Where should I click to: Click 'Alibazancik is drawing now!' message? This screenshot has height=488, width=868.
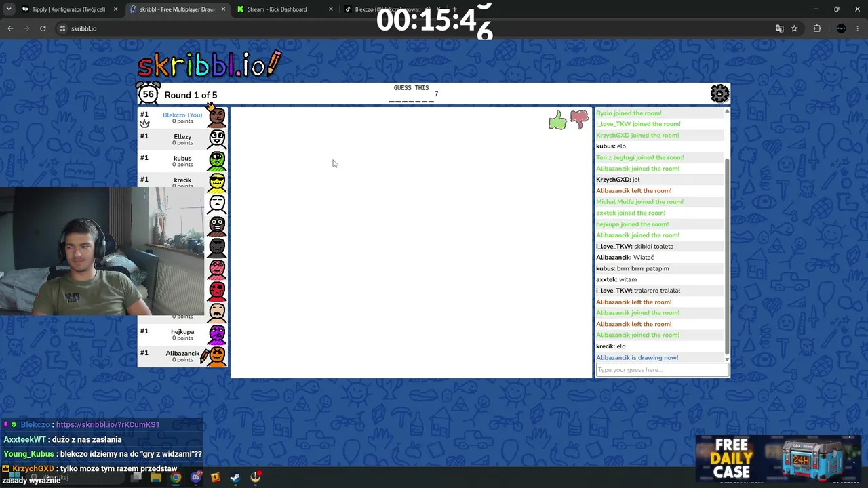pyautogui.click(x=637, y=357)
